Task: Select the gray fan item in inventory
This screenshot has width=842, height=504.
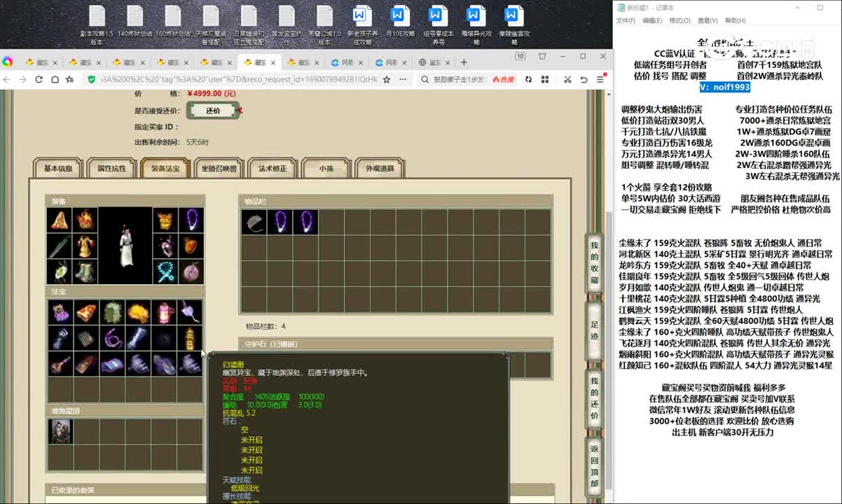Action: pos(254,222)
